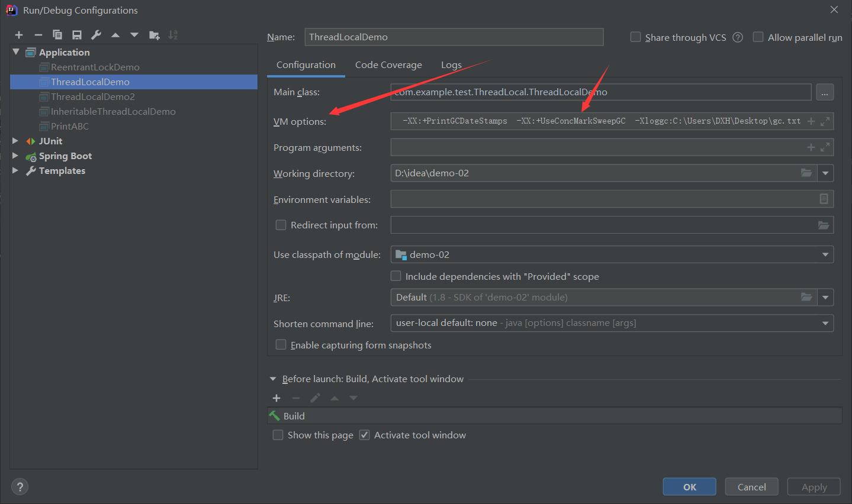Expand the Templates tree node
The height and width of the screenshot is (504, 852).
point(16,170)
